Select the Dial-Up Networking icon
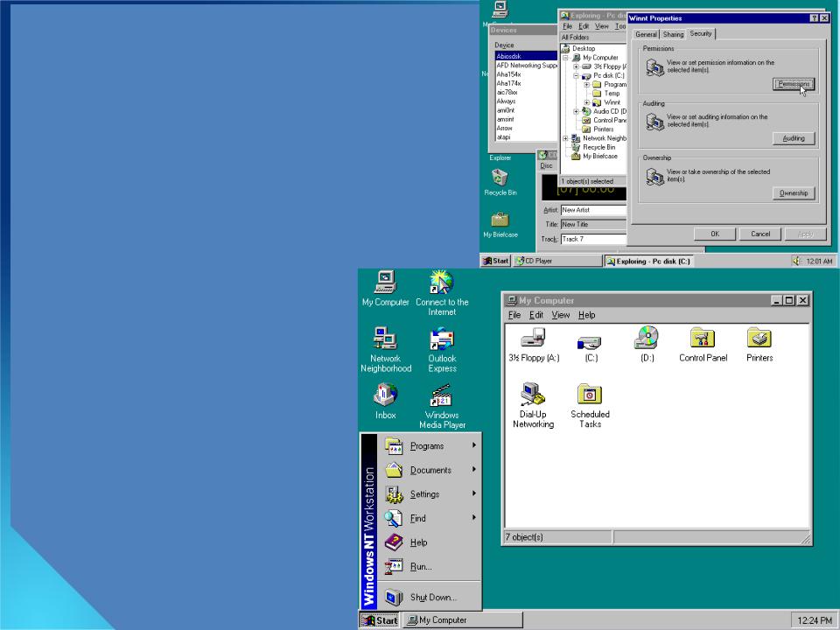 [533, 405]
